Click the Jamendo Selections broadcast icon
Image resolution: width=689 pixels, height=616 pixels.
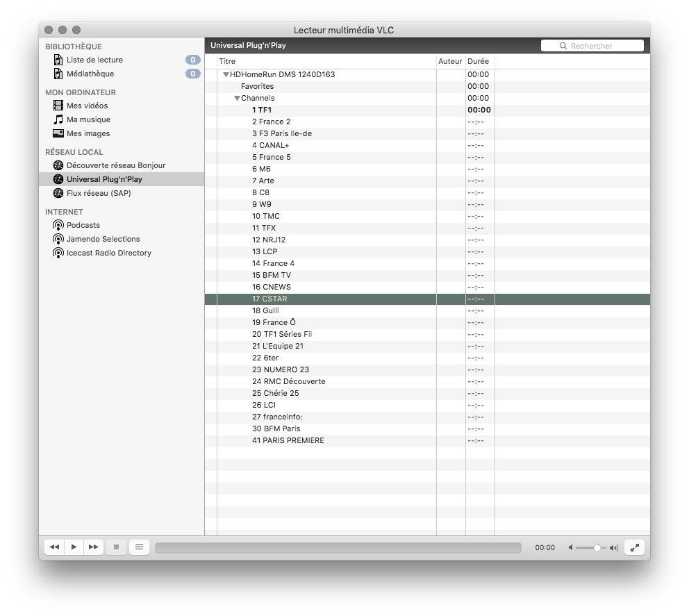(x=58, y=239)
